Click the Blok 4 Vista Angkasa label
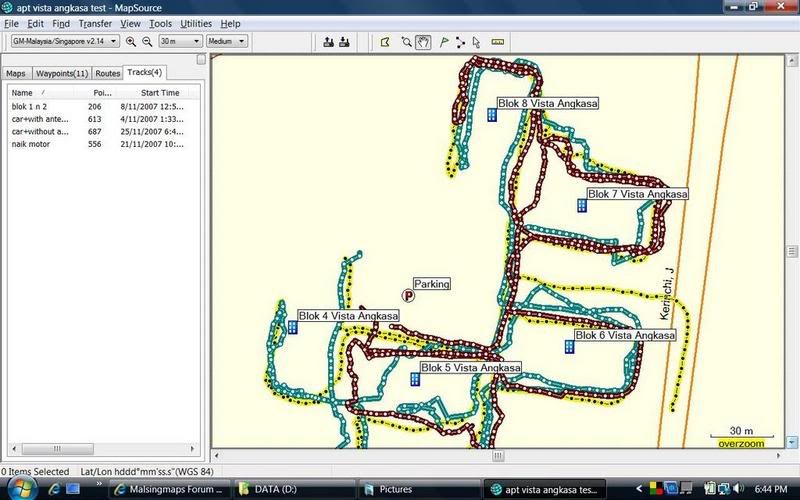 [x=348, y=316]
